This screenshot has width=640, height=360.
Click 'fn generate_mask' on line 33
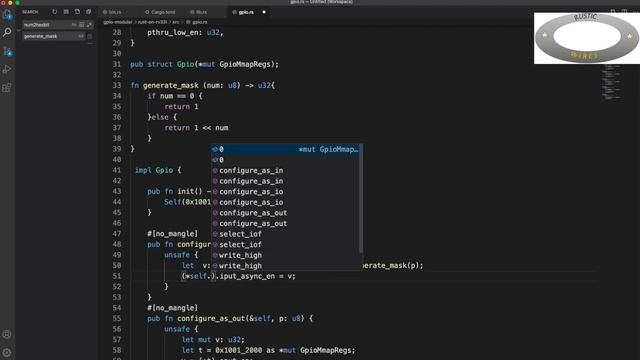(164, 86)
